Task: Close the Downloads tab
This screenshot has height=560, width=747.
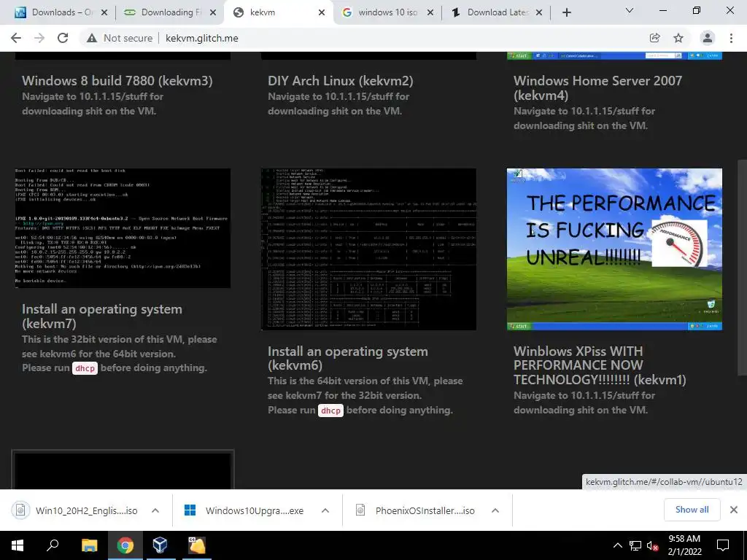Action: click(x=104, y=12)
